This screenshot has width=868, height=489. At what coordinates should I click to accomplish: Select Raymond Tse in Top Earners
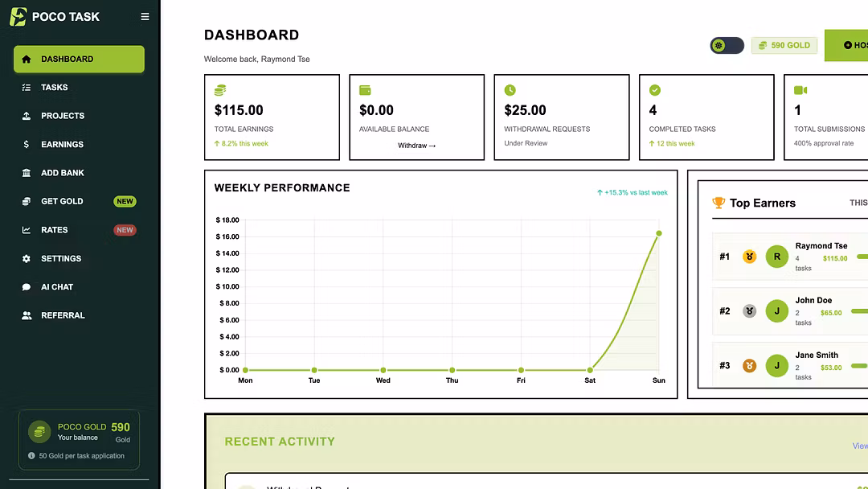click(x=821, y=246)
